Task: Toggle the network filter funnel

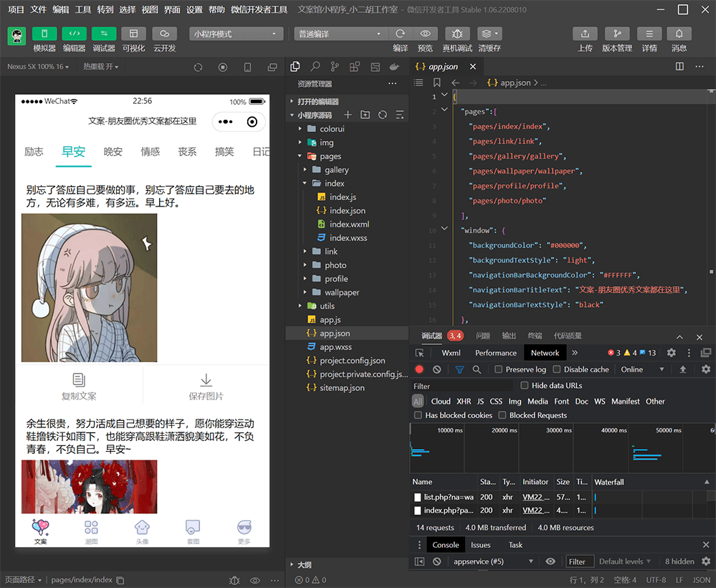Action: 459,369
